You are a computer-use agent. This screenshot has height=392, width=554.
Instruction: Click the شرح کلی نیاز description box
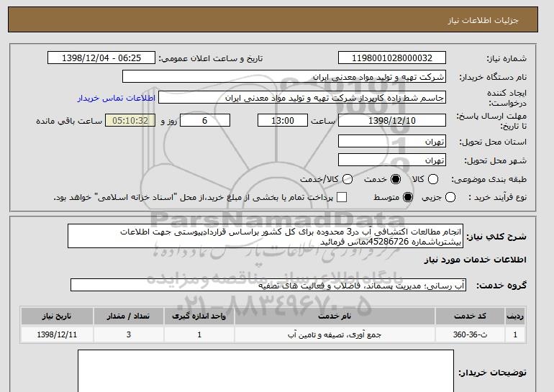pyautogui.click(x=265, y=236)
